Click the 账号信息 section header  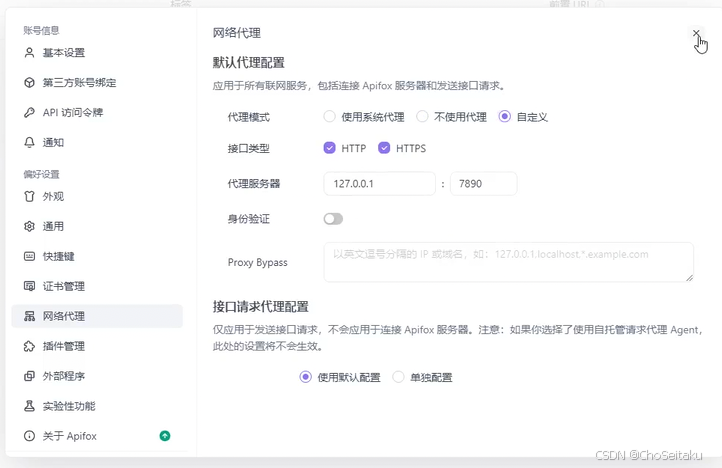click(x=41, y=30)
